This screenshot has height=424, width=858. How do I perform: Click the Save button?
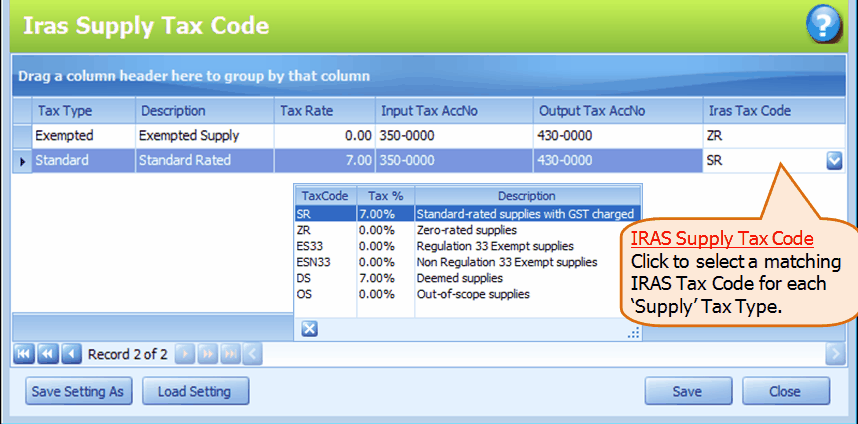coord(688,391)
